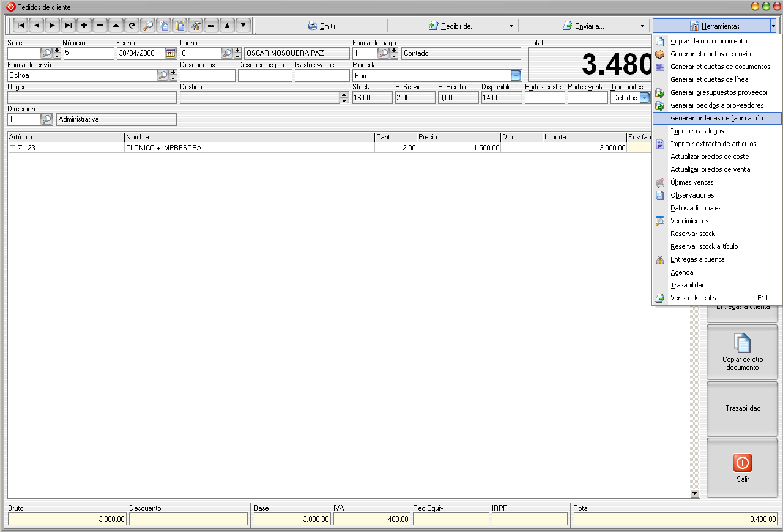Click grid scrollbar down arrow
783x532 pixels.
pos(694,493)
